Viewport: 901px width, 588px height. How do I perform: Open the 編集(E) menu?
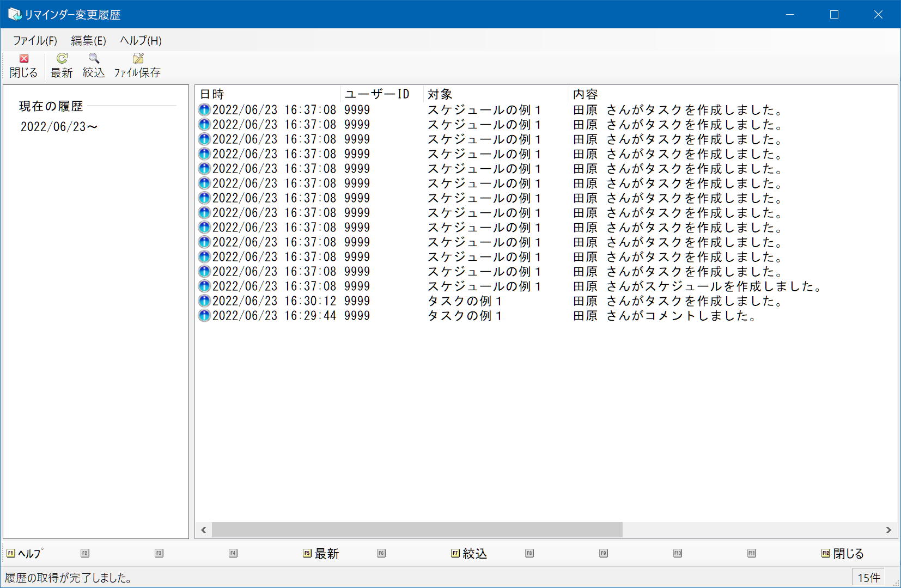88,40
